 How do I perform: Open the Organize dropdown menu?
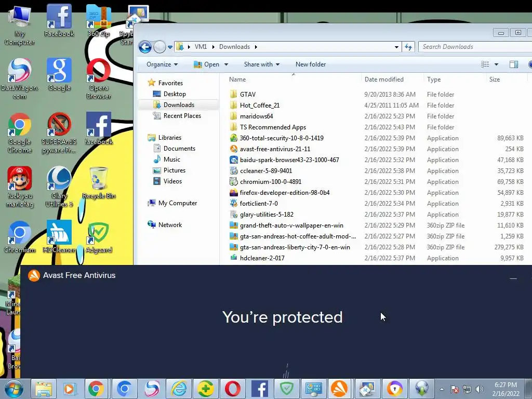pyautogui.click(x=162, y=64)
